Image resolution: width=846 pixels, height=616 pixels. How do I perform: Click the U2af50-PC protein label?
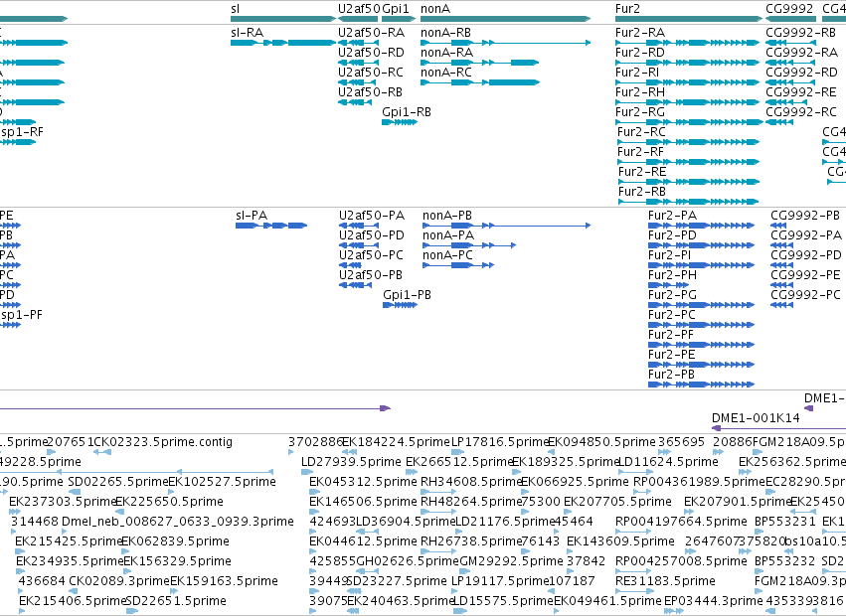(371, 255)
